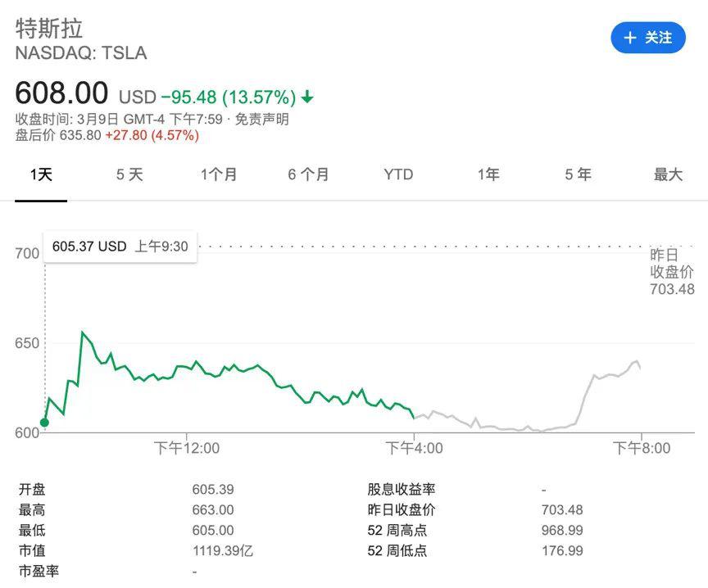708x588 pixels.
Task: Click the 开盘 row label
Action: (x=32, y=489)
